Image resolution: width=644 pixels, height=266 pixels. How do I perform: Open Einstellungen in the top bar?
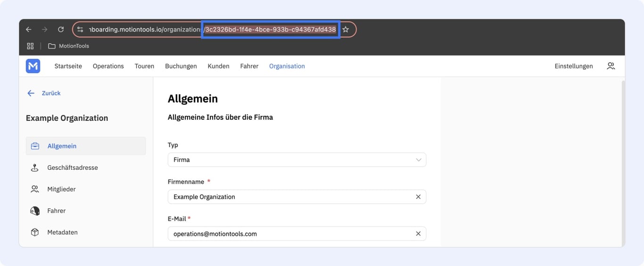click(x=574, y=66)
